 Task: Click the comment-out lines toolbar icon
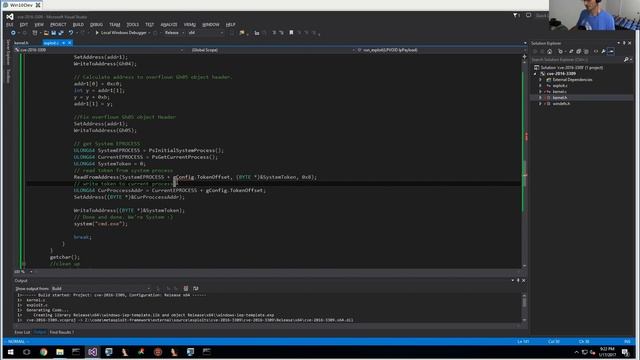[x=274, y=33]
